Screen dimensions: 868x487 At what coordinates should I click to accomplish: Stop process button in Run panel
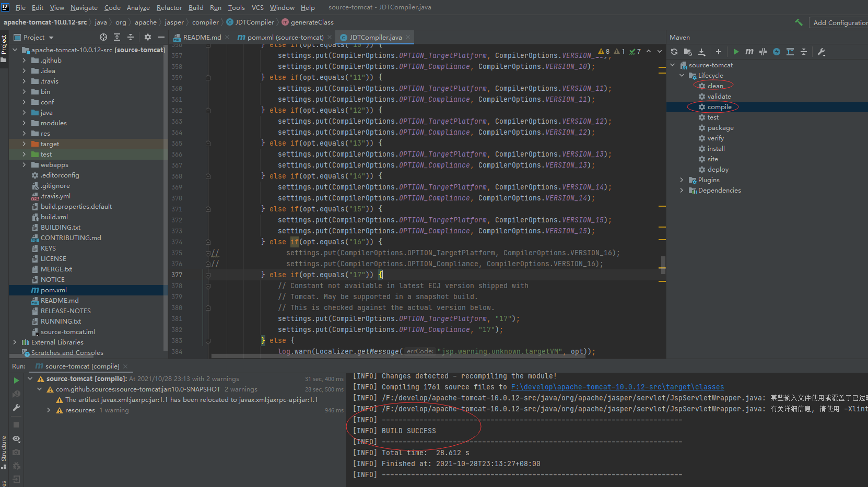coord(16,425)
